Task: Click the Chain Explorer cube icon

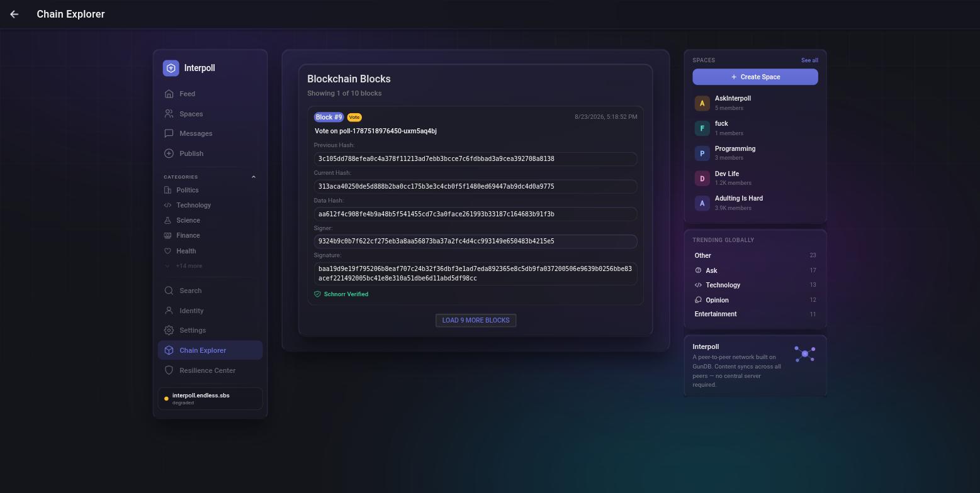Action: point(169,350)
